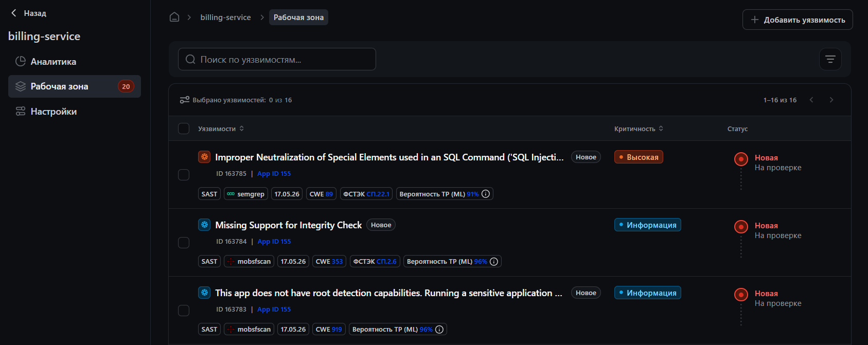Click the Добавить уязвимость button

(x=798, y=20)
